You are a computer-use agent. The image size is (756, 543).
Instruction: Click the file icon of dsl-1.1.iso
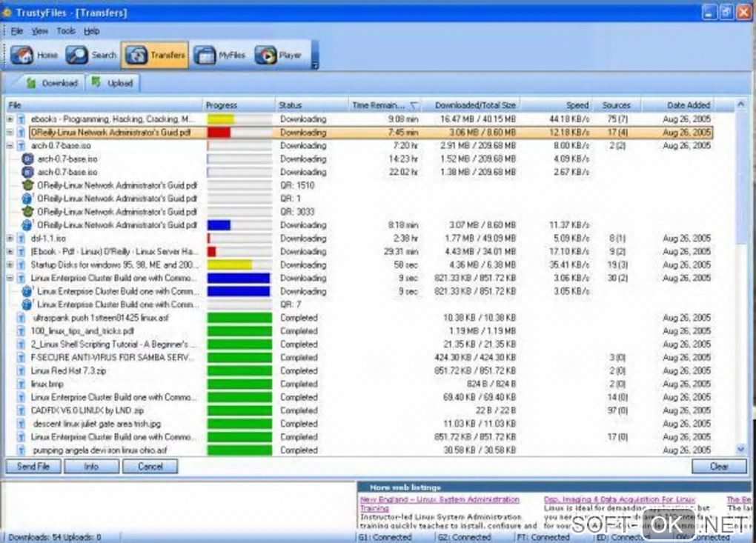(21, 238)
